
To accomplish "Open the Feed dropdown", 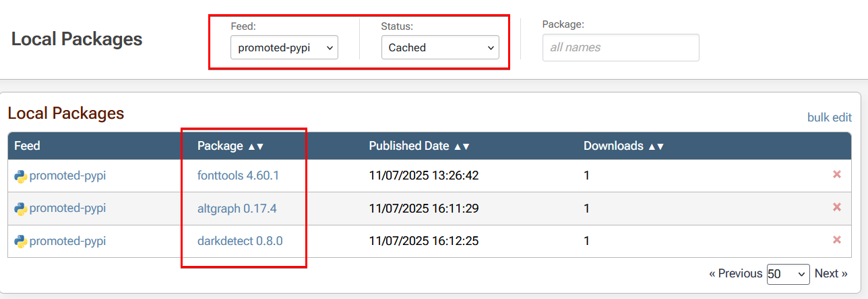I will (x=284, y=48).
